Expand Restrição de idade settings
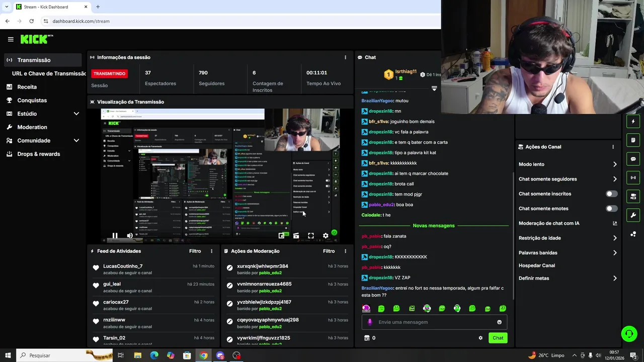The image size is (644, 362). (615, 238)
